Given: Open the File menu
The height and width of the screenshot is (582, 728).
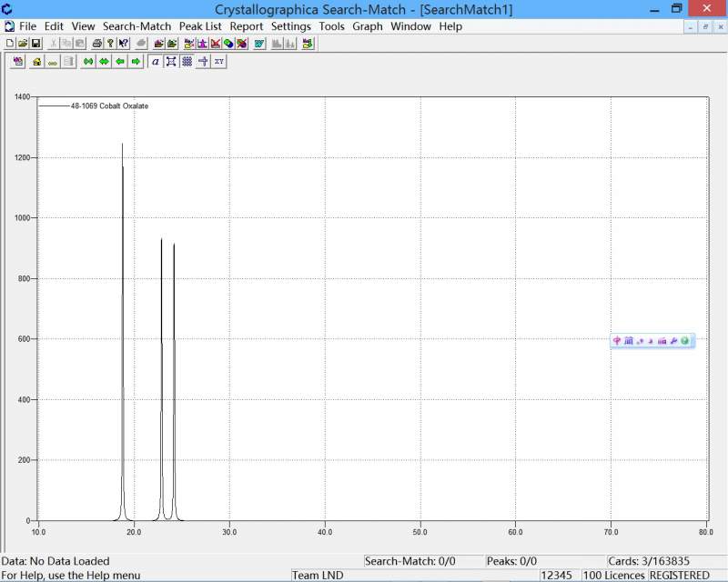Looking at the screenshot, I should (x=28, y=26).
